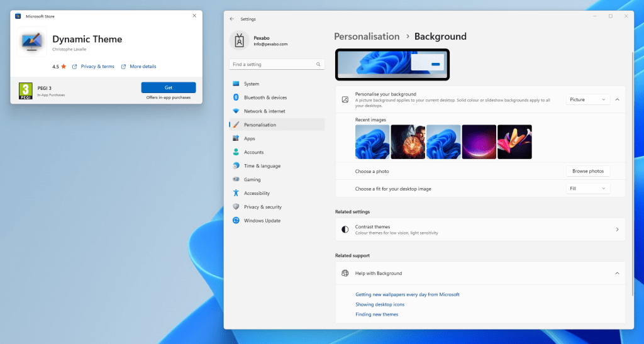Click the Accessibility figure icon

click(236, 193)
